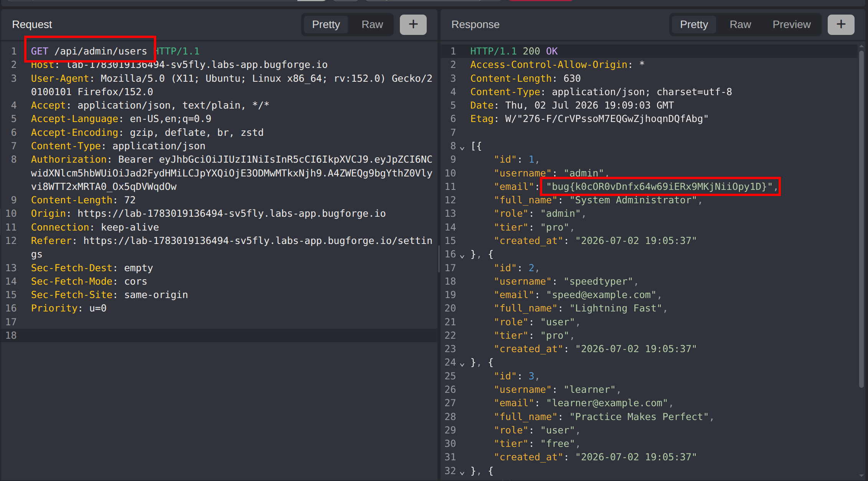Click the response Content-Length 630 value
This screenshot has width=868, height=481.
coord(572,78)
